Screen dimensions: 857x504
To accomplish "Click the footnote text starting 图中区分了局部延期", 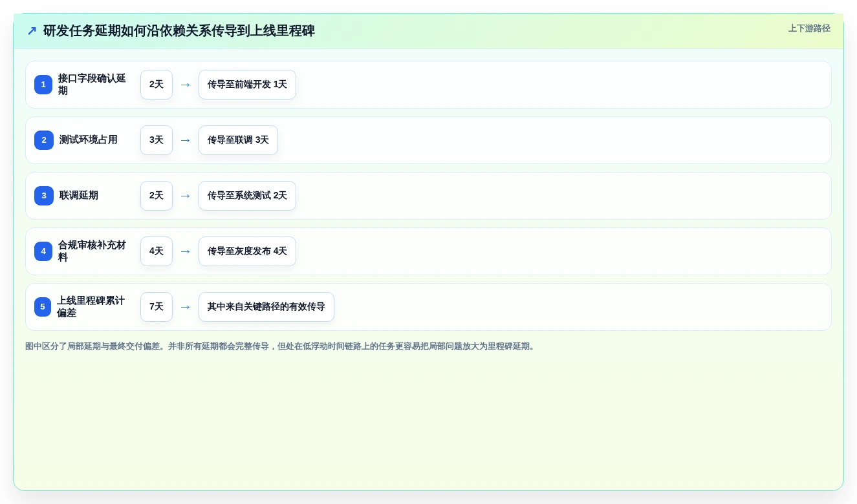I will [281, 346].
